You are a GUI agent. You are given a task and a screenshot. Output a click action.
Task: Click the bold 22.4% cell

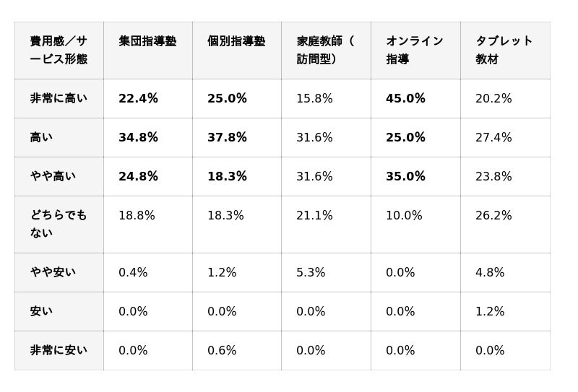click(x=138, y=99)
